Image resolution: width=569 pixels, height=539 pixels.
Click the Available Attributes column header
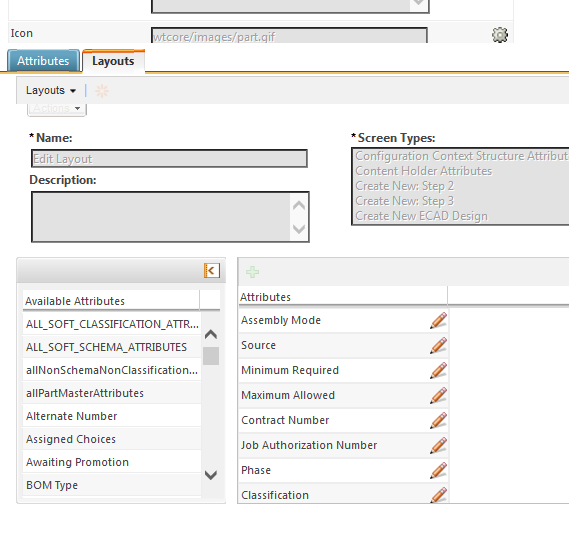(111, 301)
